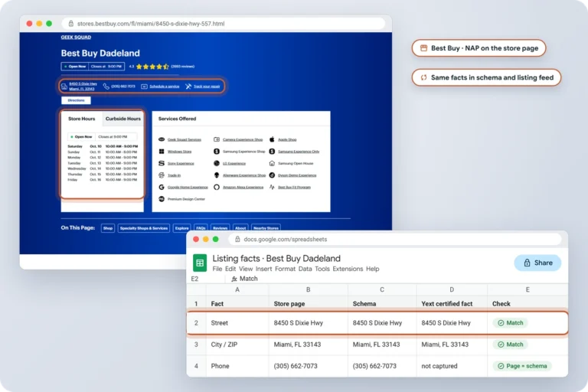The height and width of the screenshot is (392, 588).
Task: Select column header B in Sheets
Action: (309, 289)
